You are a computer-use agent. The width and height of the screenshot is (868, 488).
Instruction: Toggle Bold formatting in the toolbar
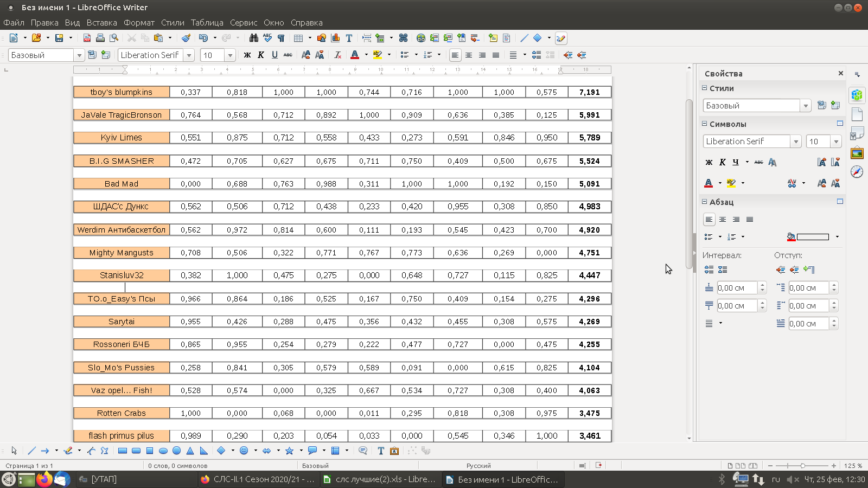click(x=247, y=55)
